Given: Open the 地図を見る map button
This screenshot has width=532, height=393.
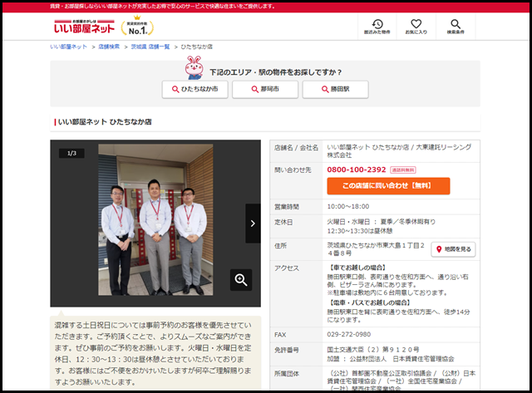Looking at the screenshot, I should [x=453, y=249].
